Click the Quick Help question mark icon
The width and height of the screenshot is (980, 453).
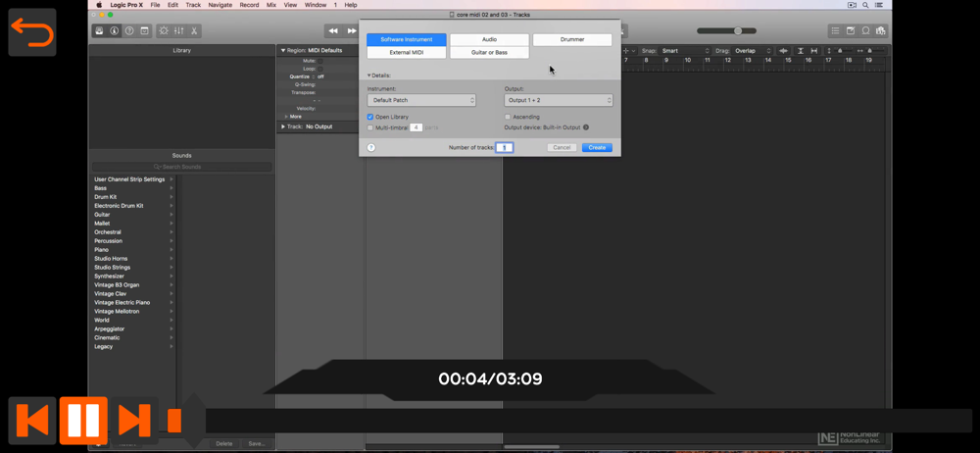tap(129, 31)
